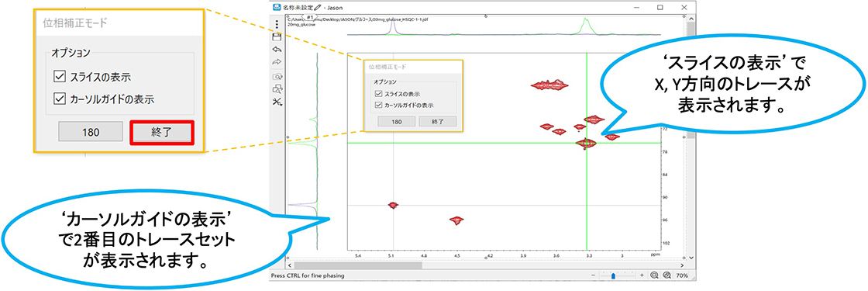Select the scissors cut tool icon
This screenshot has height=291, width=868.
(277, 102)
